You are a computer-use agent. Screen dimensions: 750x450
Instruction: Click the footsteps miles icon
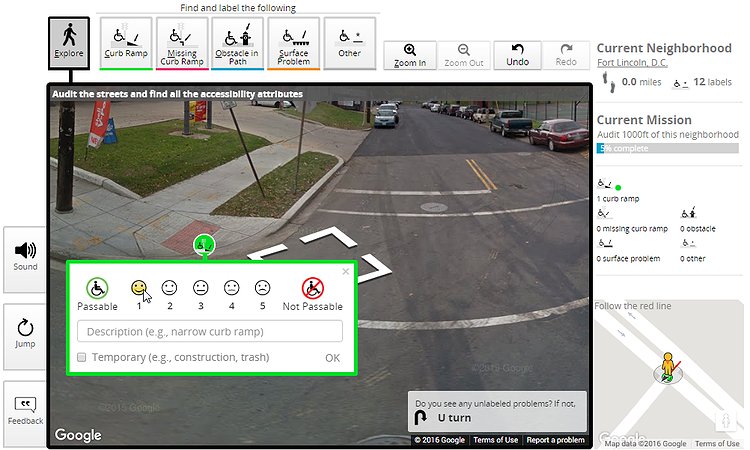click(x=608, y=82)
